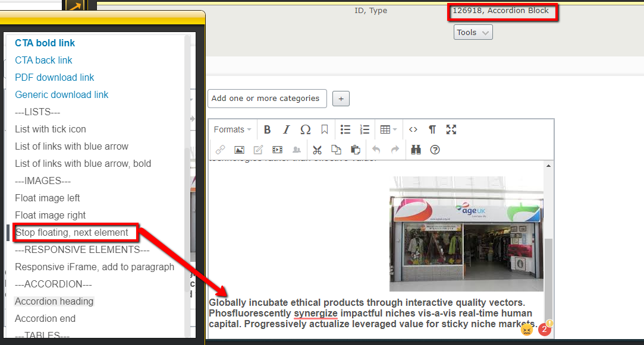Apply a numbered list
Screen dimensions: 644x345
365,129
